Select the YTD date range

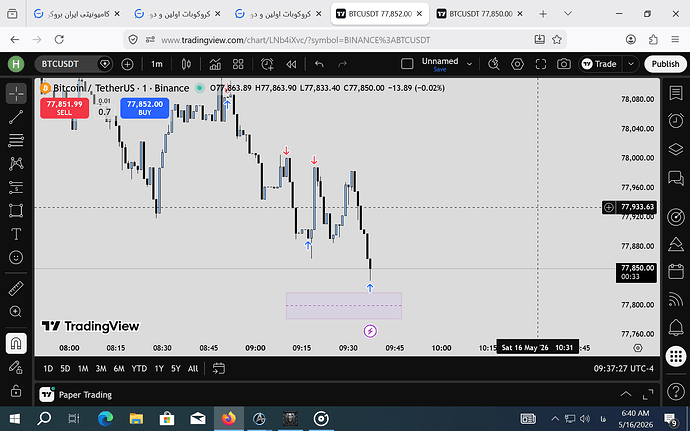(x=139, y=368)
